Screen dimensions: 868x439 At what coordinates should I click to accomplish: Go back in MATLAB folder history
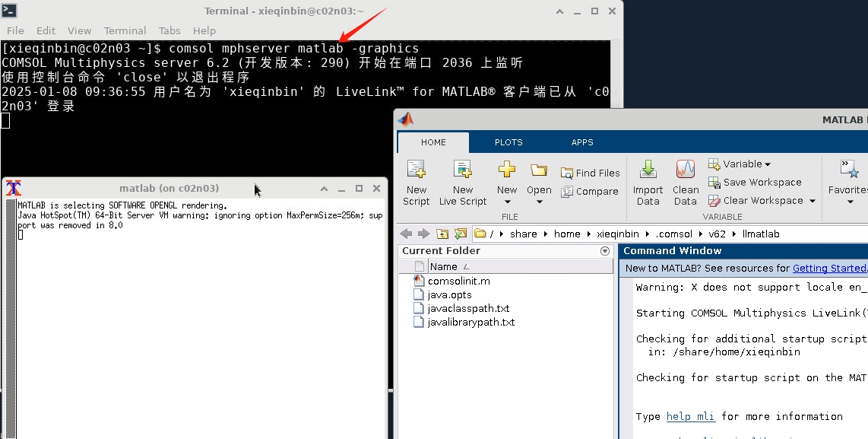click(406, 234)
